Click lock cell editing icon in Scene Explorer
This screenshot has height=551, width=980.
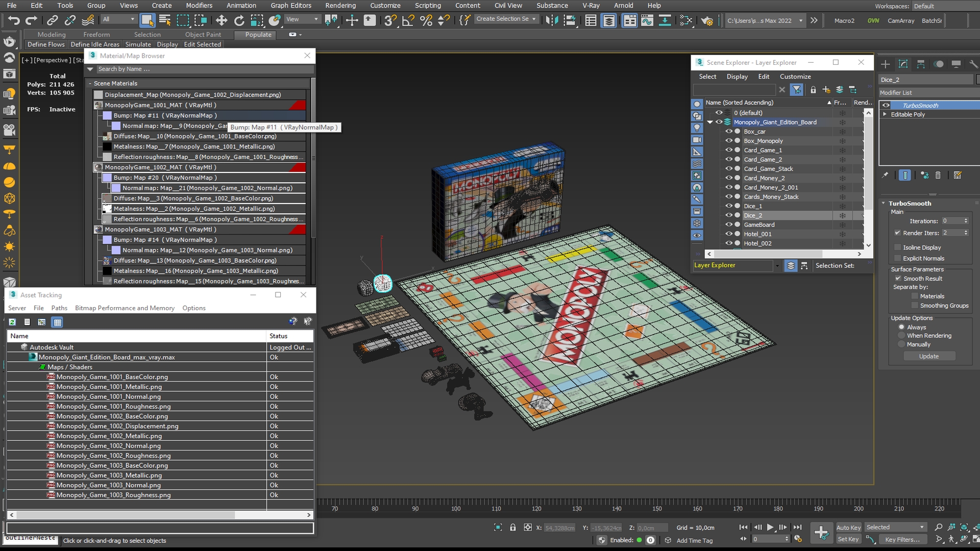(813, 90)
